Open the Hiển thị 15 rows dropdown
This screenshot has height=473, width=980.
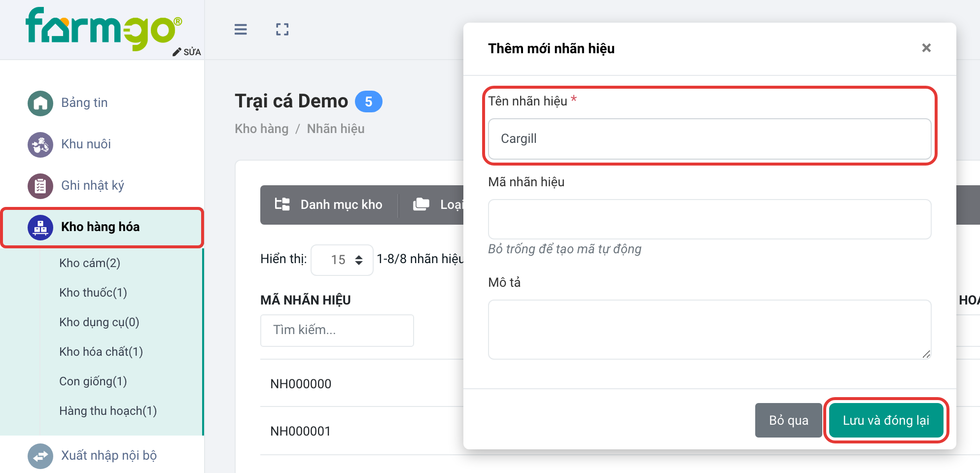(342, 260)
